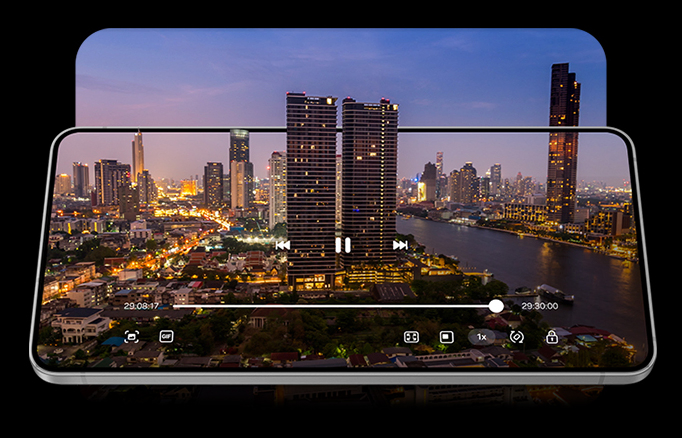Rotate the video screen orientation

516,337
